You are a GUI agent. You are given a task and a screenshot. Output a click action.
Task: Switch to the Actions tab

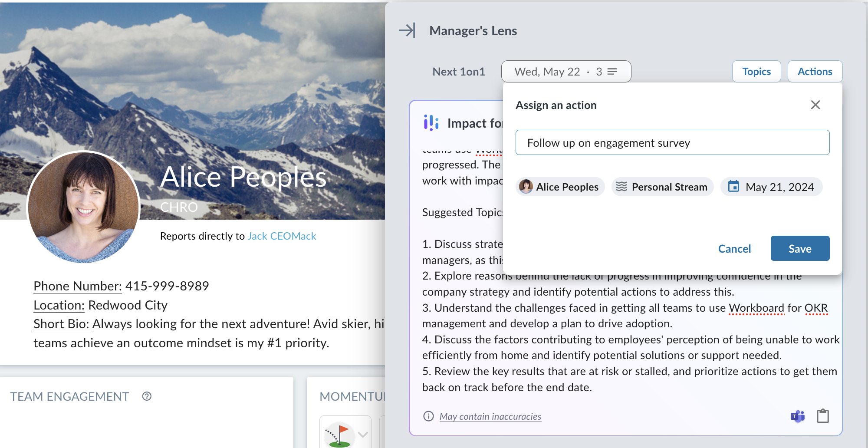click(815, 72)
